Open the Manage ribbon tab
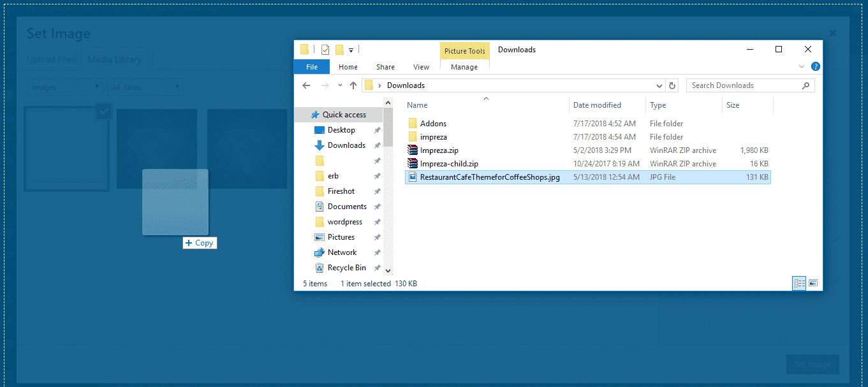 click(464, 67)
